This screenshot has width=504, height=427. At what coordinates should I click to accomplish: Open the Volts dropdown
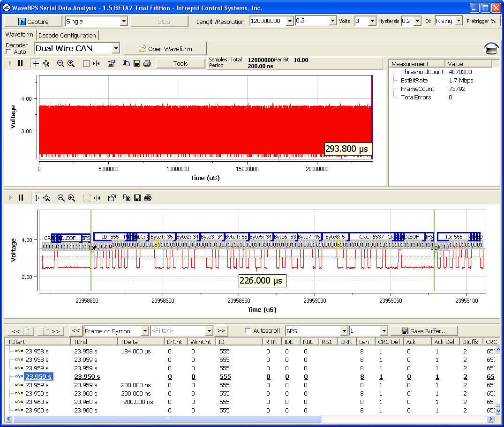[x=372, y=21]
